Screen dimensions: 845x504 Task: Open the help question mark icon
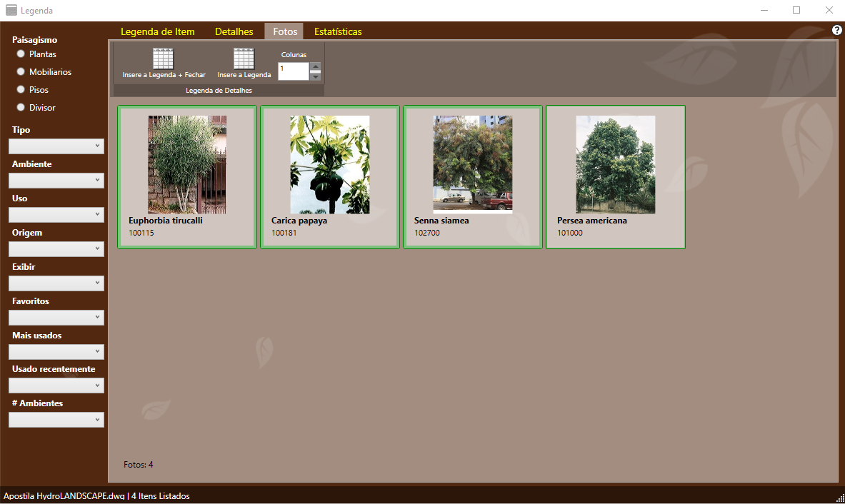tap(837, 30)
